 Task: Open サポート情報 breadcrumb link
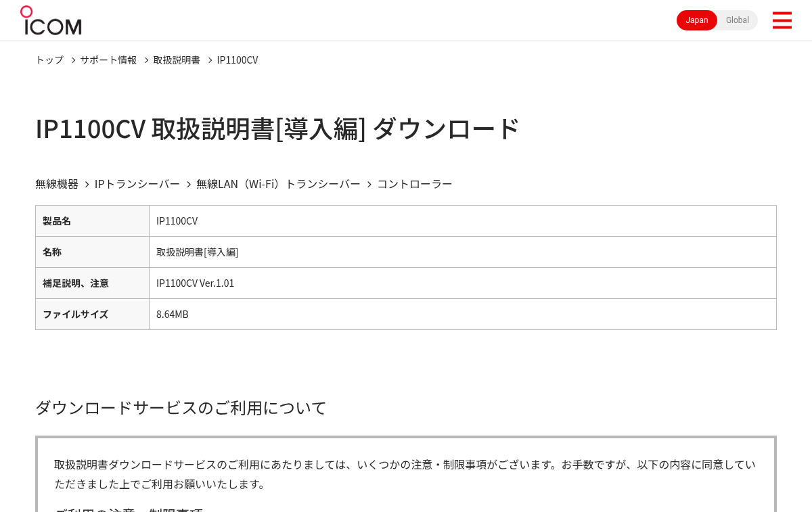point(108,60)
